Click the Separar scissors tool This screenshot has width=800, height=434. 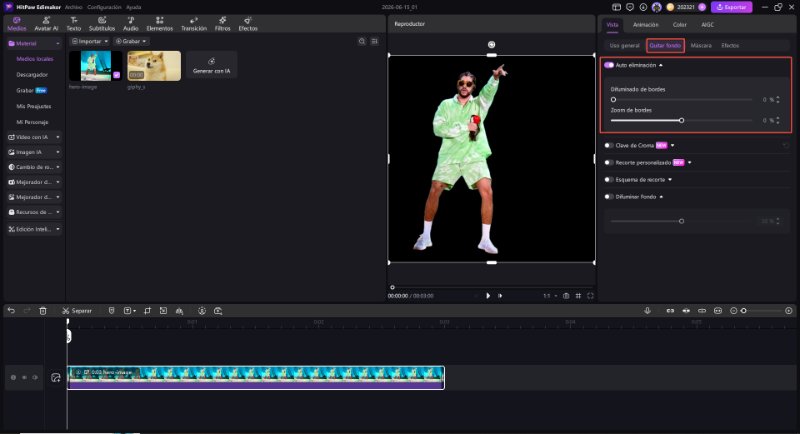[77, 311]
